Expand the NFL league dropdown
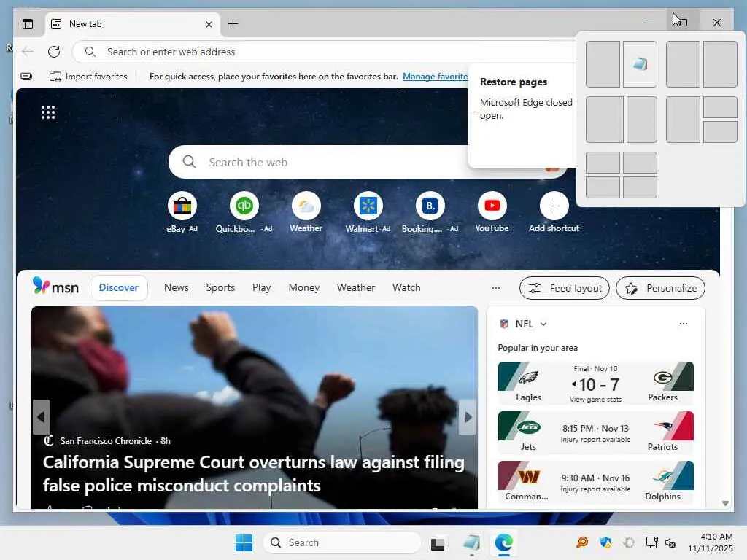 point(543,324)
